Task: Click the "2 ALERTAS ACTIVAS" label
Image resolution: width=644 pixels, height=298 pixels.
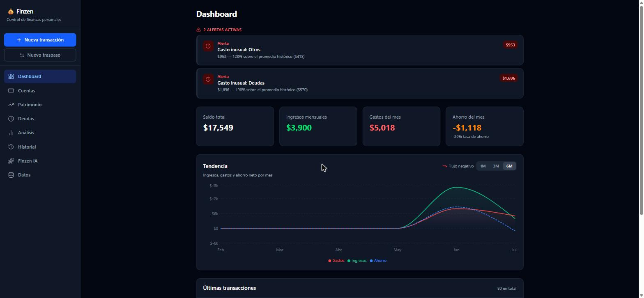Action: 222,30
